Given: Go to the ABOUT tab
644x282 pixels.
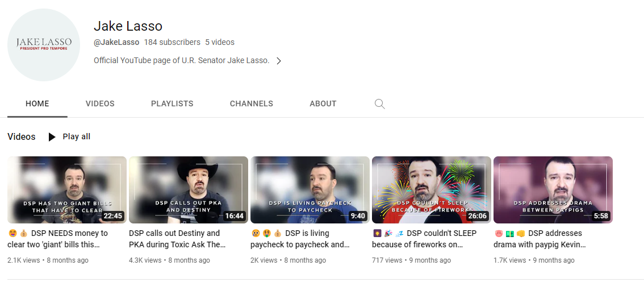Looking at the screenshot, I should 323,103.
